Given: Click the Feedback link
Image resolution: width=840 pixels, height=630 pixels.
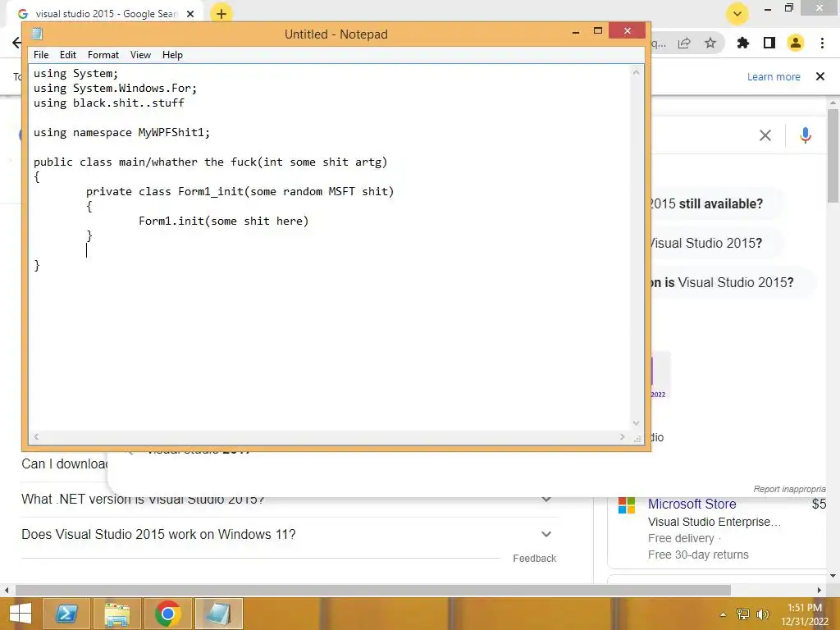Looking at the screenshot, I should (x=534, y=558).
